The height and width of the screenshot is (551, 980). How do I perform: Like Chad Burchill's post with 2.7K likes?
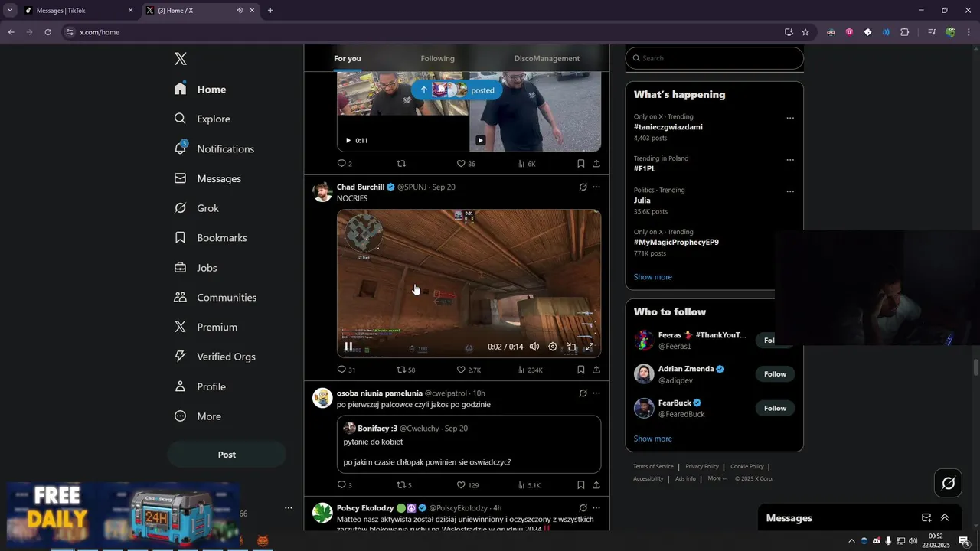(469, 370)
